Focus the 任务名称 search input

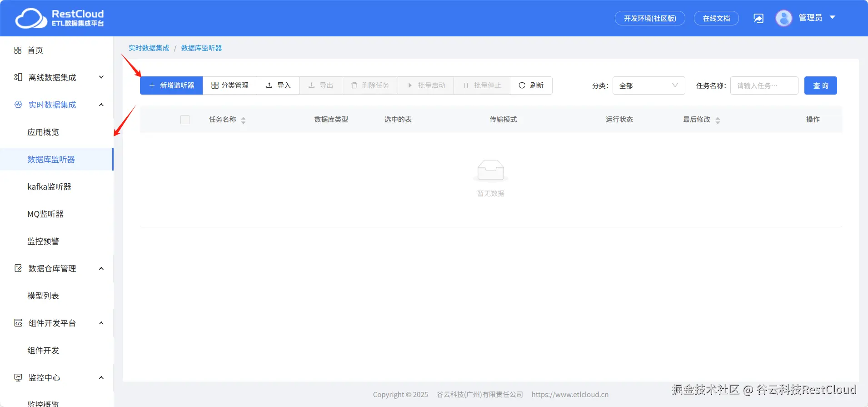pyautogui.click(x=764, y=85)
